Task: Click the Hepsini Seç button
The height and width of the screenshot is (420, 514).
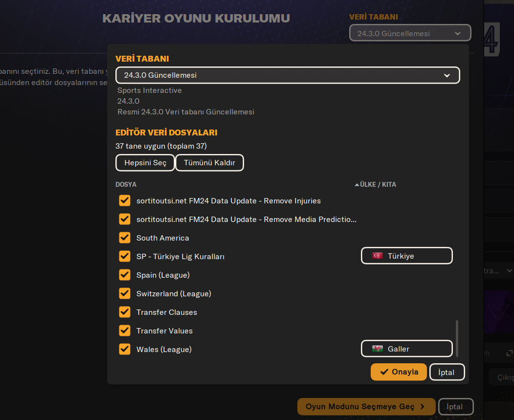Action: [145, 163]
